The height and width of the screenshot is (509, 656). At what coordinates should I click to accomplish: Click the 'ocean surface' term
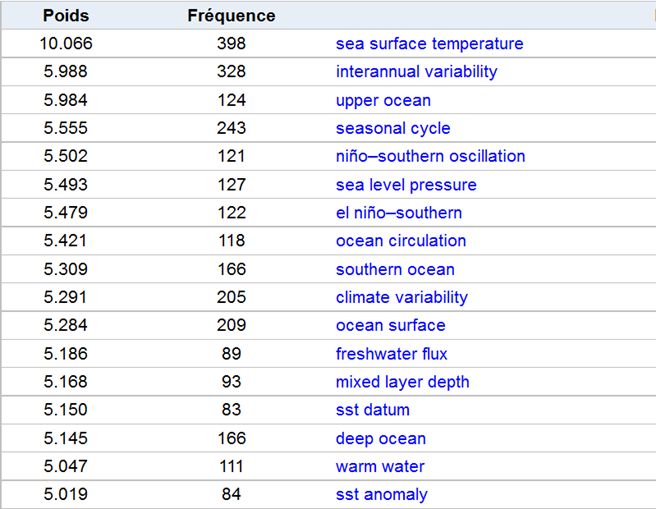[390, 325]
